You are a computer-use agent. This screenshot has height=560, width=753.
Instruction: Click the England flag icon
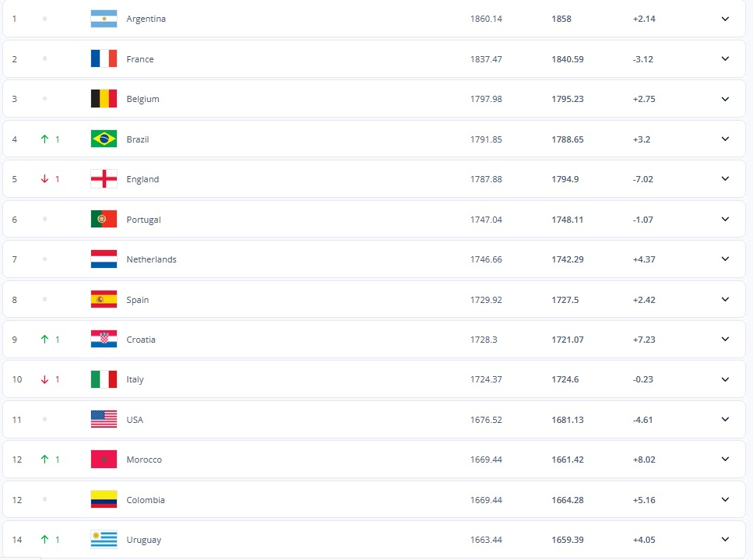104,179
